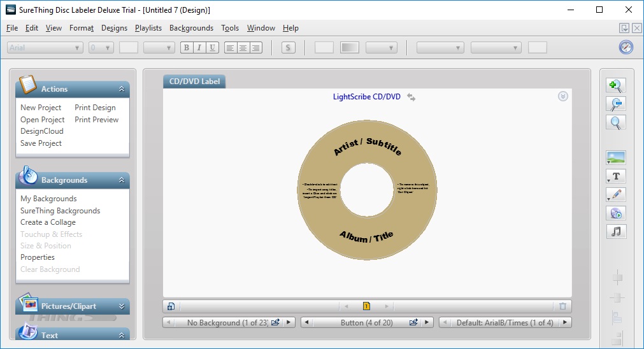The width and height of the screenshot is (644, 349).
Task: Click the Text panel header icon
Action: 28,332
